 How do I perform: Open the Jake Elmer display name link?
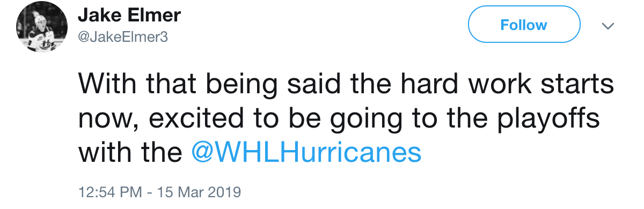coord(129,16)
